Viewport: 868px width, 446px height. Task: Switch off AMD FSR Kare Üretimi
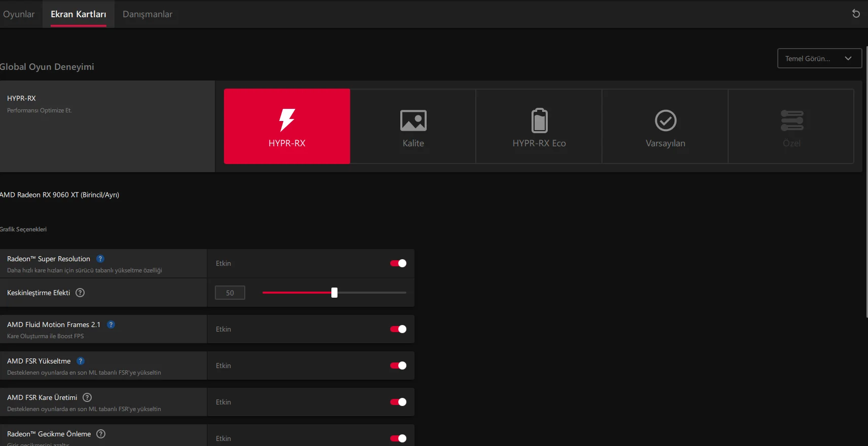pos(398,402)
